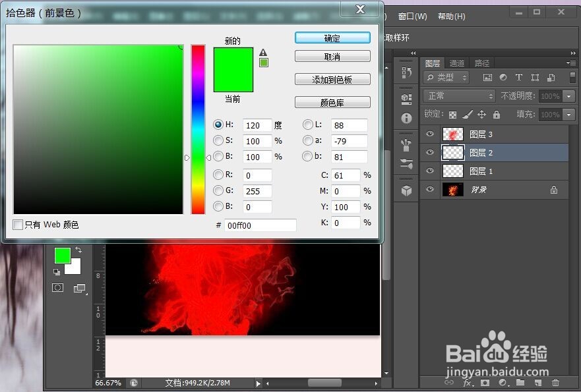This screenshot has height=392, width=581.
Task: Open the 3D properties panel icon
Action: 406,99
